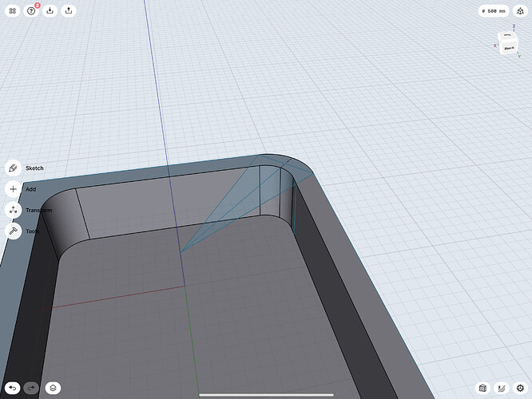Open the Transform tool icon

[14, 210]
